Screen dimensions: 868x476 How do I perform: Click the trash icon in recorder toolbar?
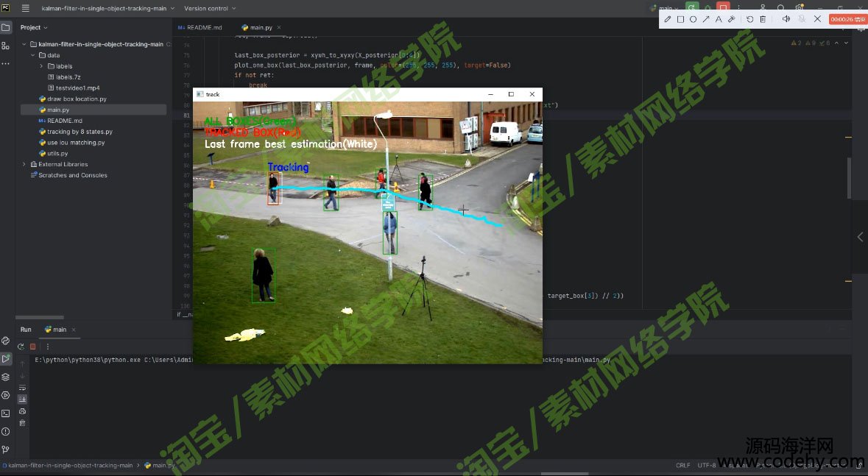pyautogui.click(x=763, y=19)
